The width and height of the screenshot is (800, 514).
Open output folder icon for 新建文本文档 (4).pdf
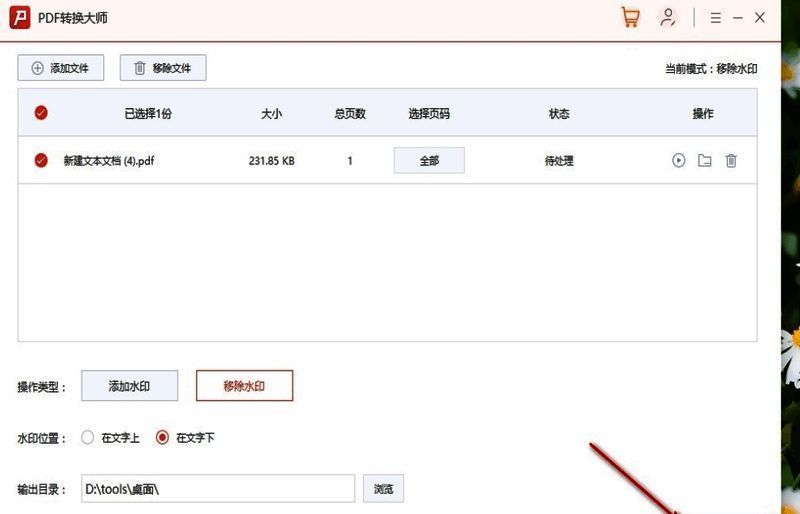[705, 160]
